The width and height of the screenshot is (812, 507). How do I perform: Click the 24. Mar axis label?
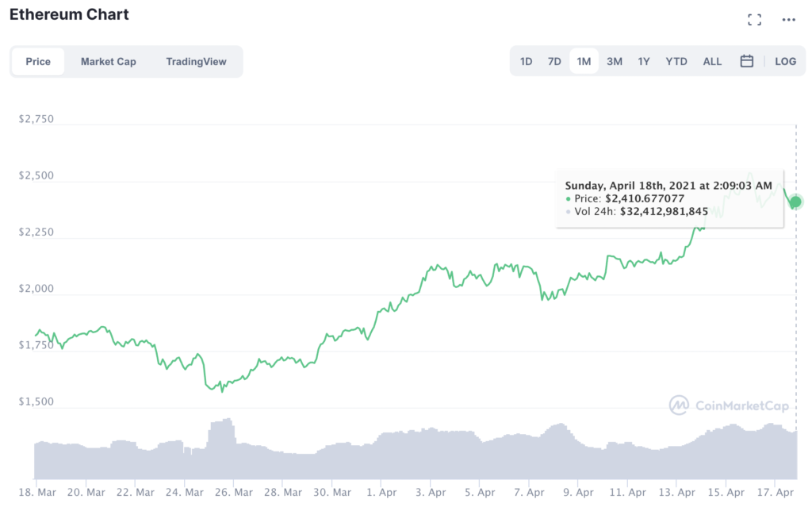point(184,492)
